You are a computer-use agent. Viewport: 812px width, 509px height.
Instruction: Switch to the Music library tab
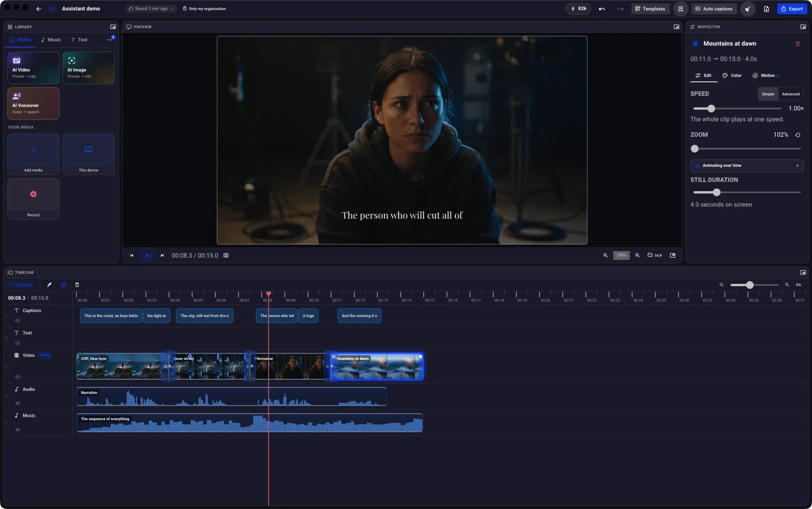(51, 40)
